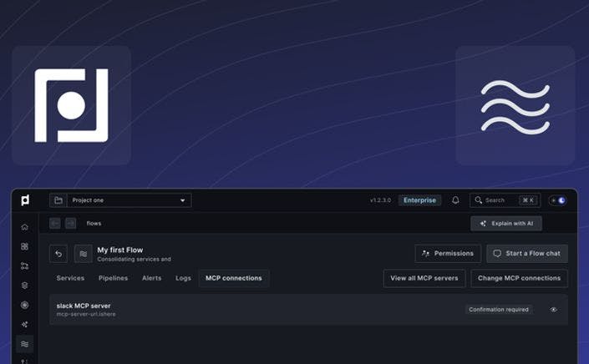Click the v1.2.3.0 version label
Viewport: 589px width, 364px height.
[x=380, y=200]
